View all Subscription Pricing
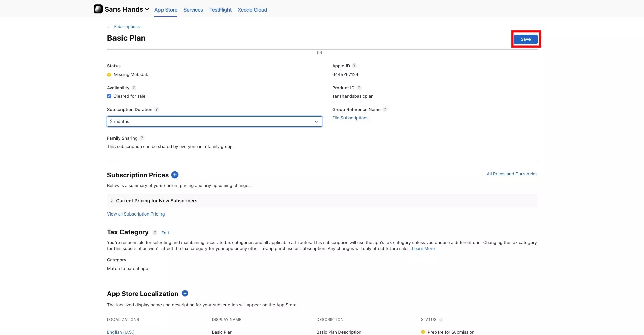This screenshot has width=644, height=335. click(x=136, y=214)
